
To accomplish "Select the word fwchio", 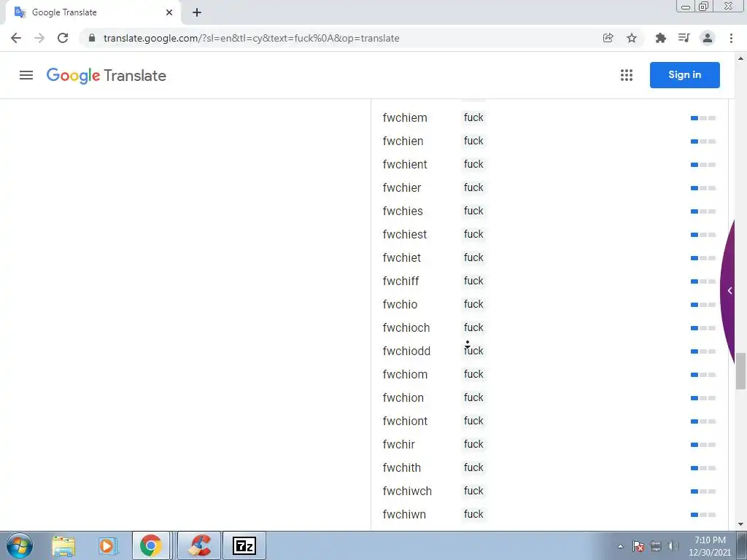I will tap(400, 304).
